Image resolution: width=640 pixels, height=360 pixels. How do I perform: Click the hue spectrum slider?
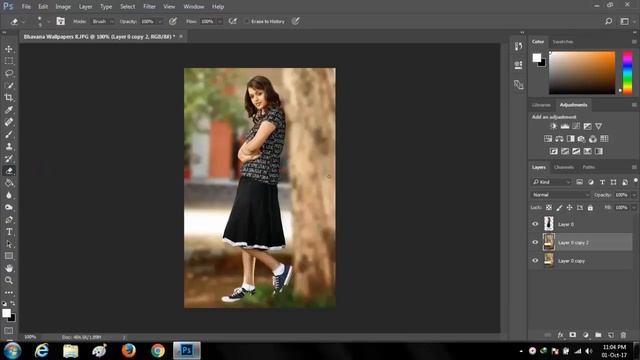pos(627,73)
